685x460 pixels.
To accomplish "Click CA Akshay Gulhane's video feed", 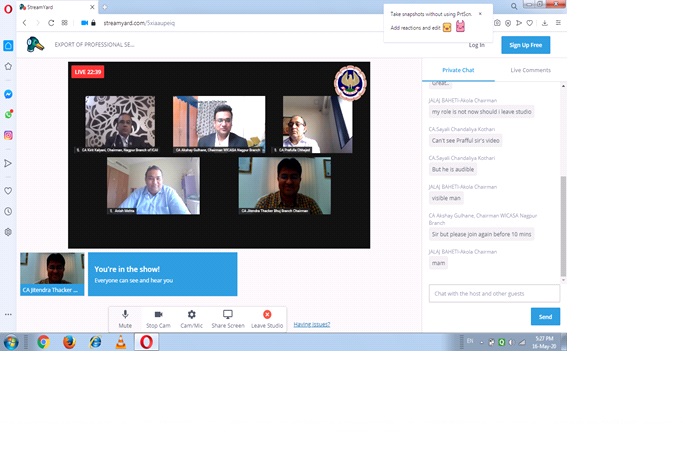I will point(219,124).
